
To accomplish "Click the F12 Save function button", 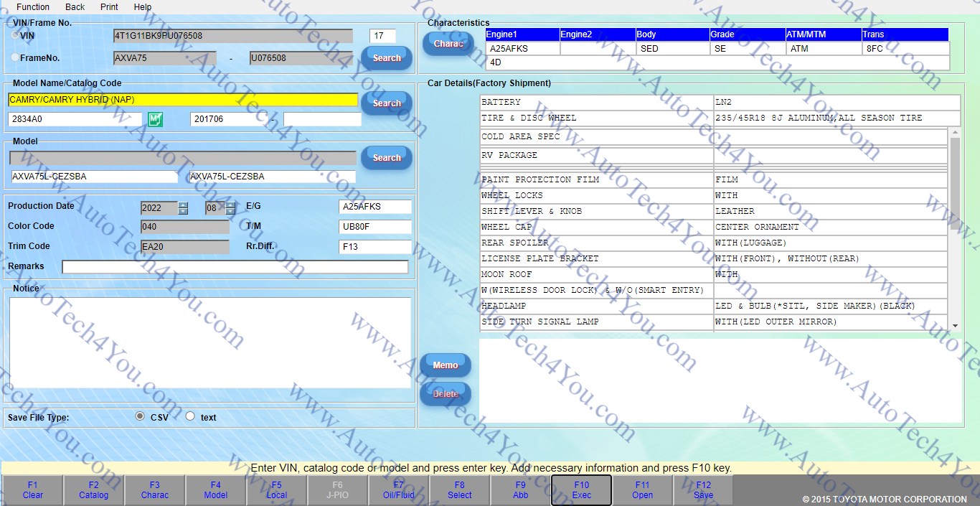I will click(703, 490).
